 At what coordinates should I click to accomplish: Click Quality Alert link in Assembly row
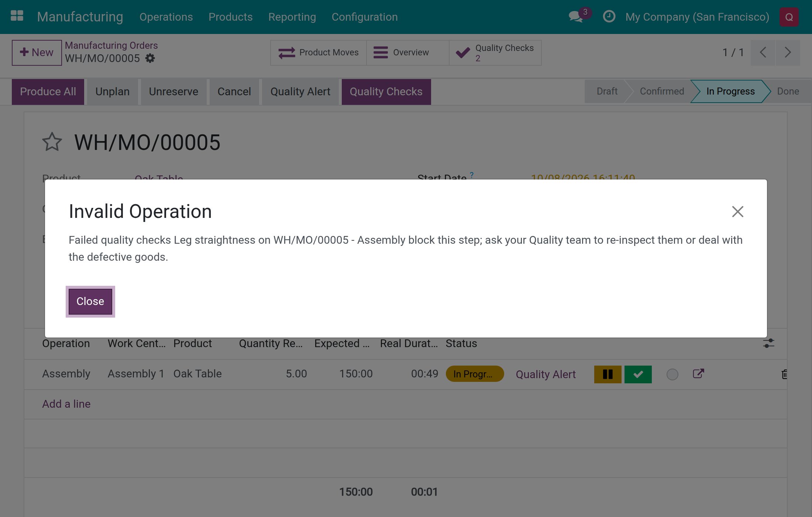click(546, 374)
